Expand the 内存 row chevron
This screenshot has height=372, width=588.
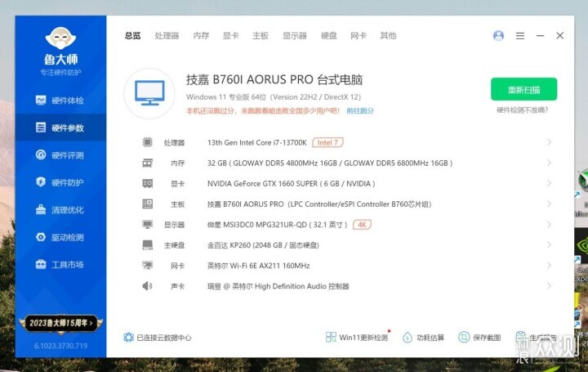pos(549,163)
